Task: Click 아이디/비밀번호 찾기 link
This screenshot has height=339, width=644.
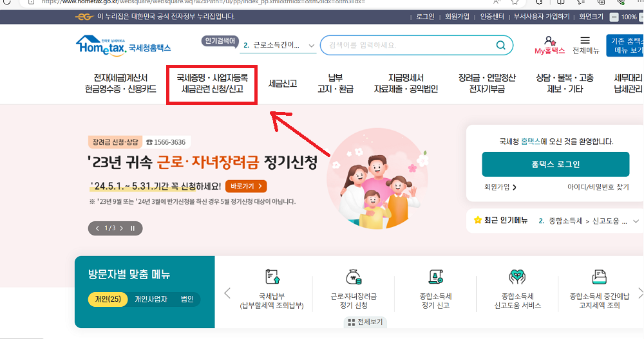Action: tap(598, 187)
